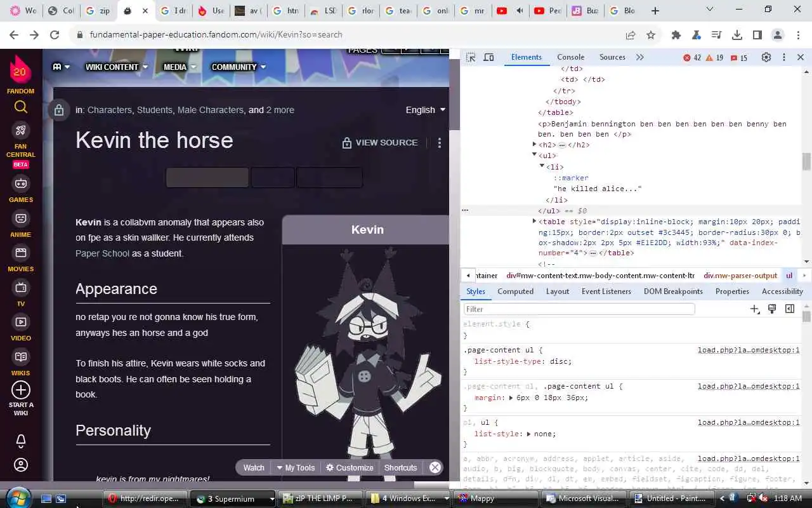812x508 pixels.
Task: Click the Fandom search magnifier icon
Action: click(21, 107)
